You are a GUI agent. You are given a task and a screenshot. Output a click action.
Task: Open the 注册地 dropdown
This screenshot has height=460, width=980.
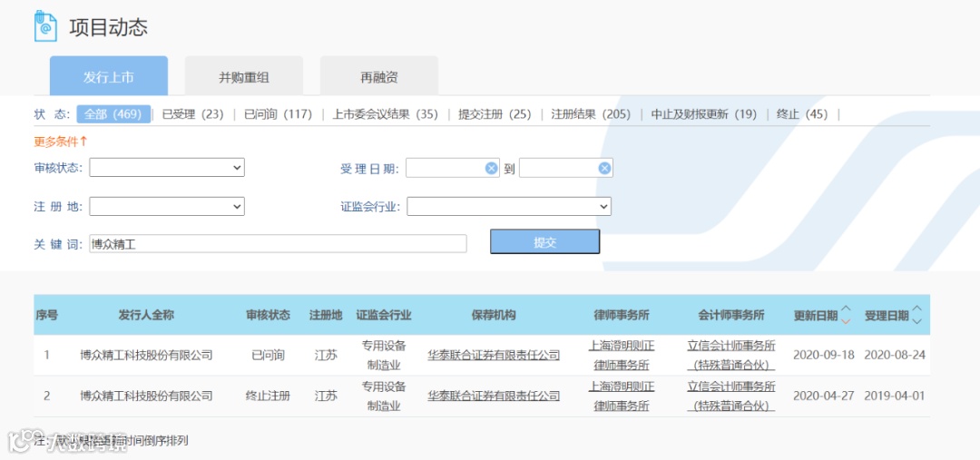point(167,206)
